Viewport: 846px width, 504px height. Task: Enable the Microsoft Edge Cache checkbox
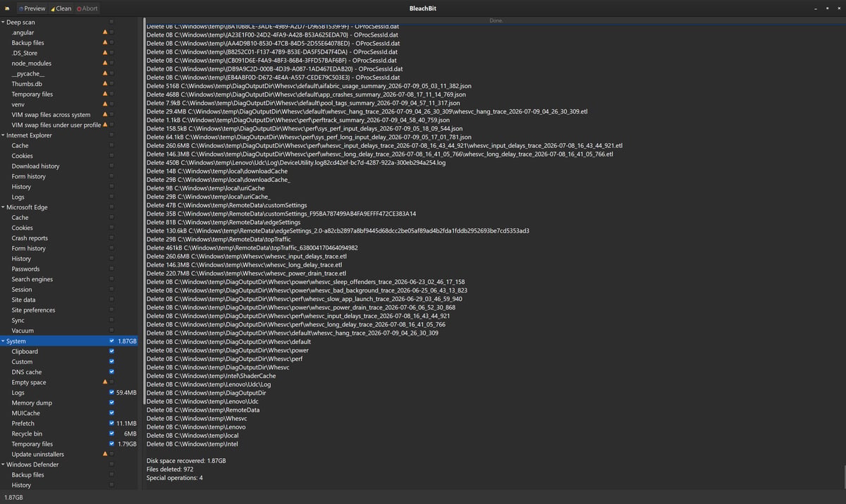(111, 218)
